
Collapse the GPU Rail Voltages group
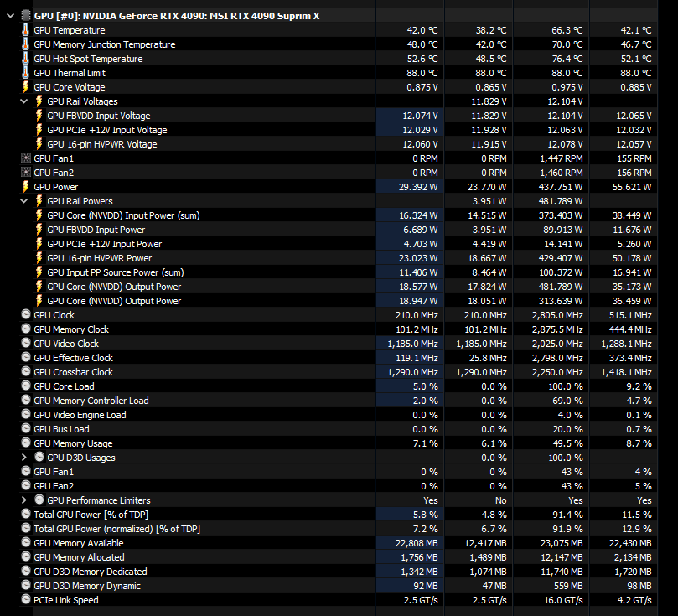[24, 101]
